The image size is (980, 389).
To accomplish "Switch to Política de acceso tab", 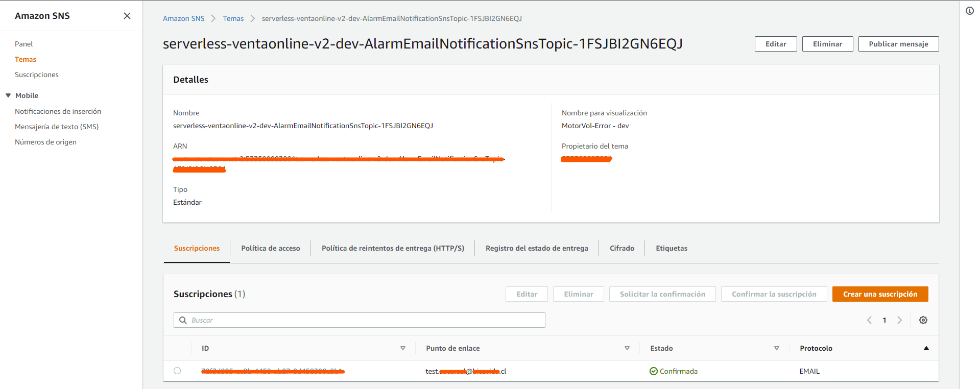I will [270, 248].
